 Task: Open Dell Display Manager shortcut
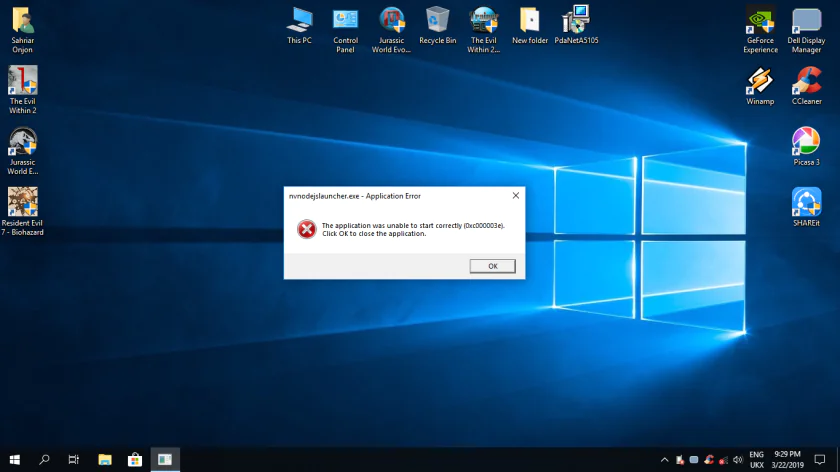tap(806, 30)
